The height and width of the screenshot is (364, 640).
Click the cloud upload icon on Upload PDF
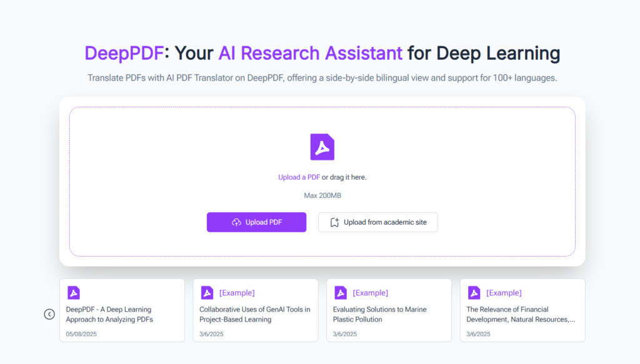(x=236, y=222)
